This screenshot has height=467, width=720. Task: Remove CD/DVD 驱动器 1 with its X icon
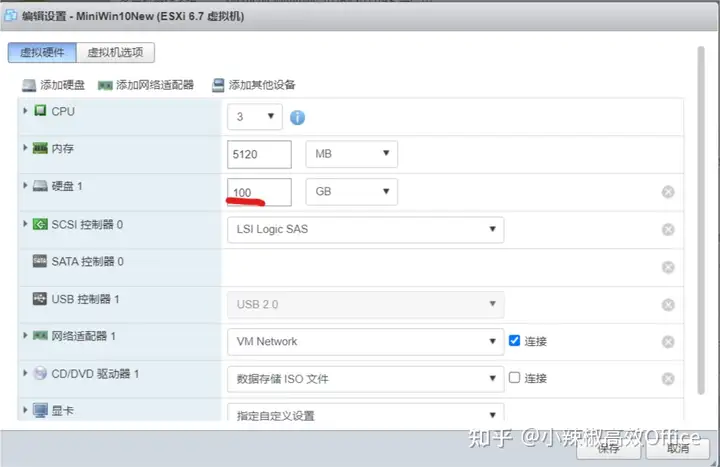668,379
